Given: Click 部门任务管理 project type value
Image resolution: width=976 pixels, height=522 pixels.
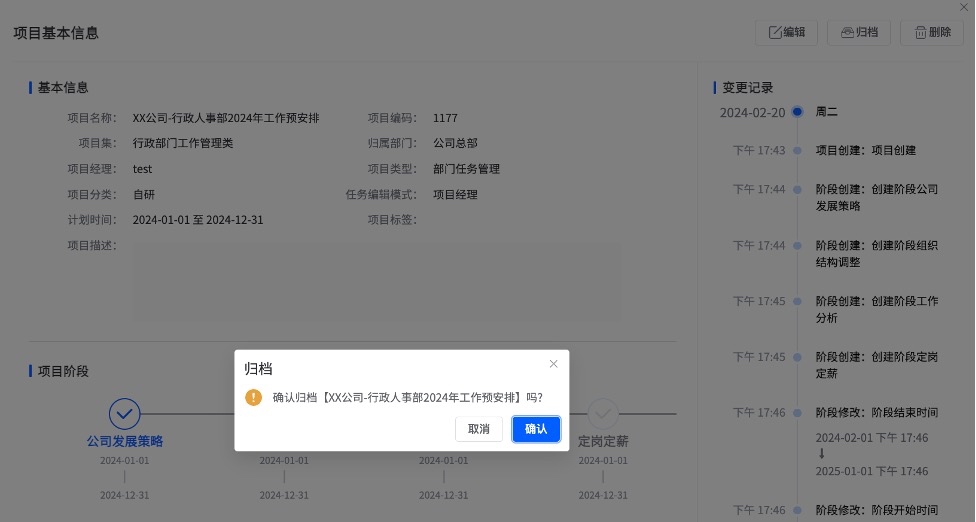Looking at the screenshot, I should [x=466, y=169].
